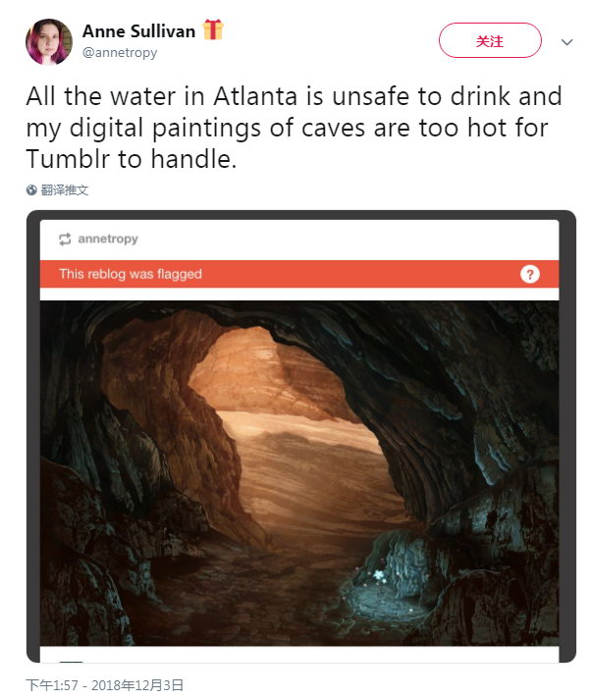
Task: Click the globe icon beside translate
Action: click(x=31, y=190)
